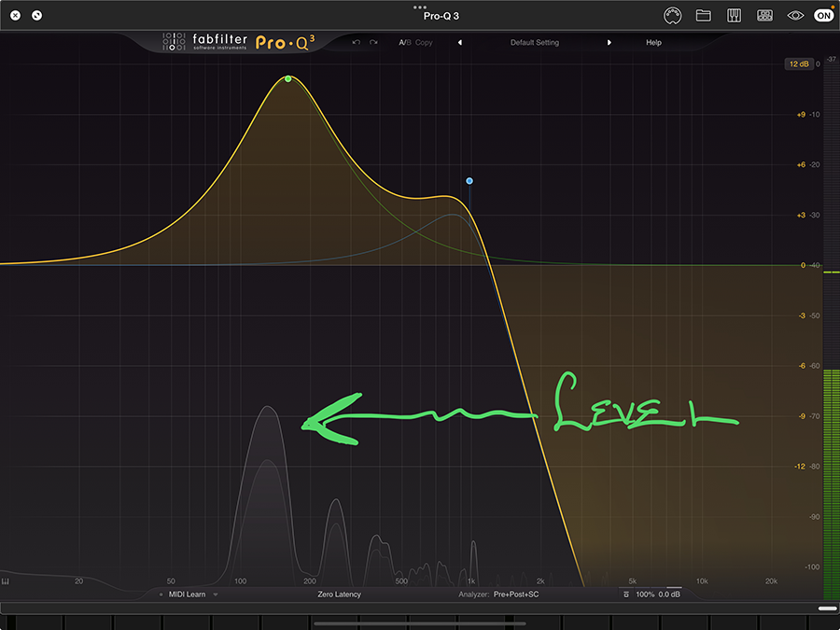Open the preset folder browser icon

pos(704,16)
